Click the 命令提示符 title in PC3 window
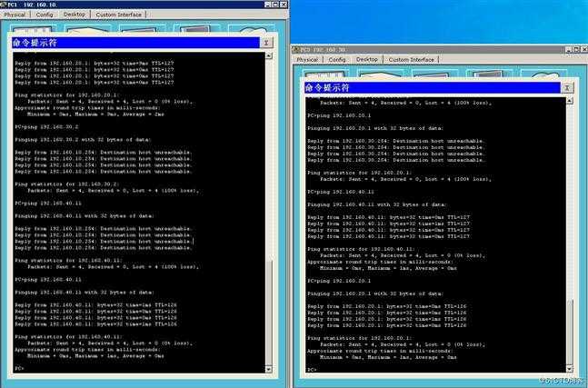This screenshot has width=588, height=388. tap(327, 88)
